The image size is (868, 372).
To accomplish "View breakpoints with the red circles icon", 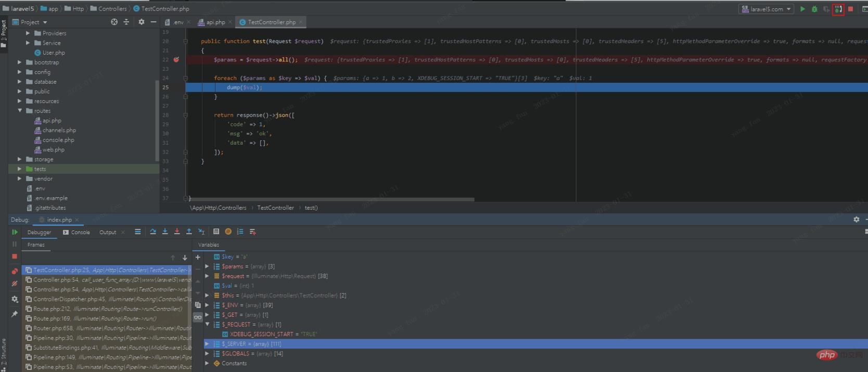I will (x=15, y=271).
